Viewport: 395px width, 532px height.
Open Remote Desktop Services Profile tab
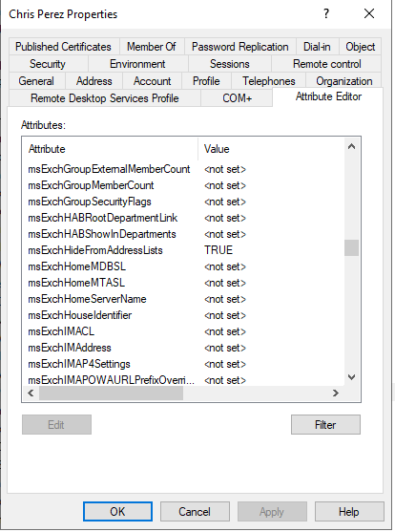click(x=105, y=98)
